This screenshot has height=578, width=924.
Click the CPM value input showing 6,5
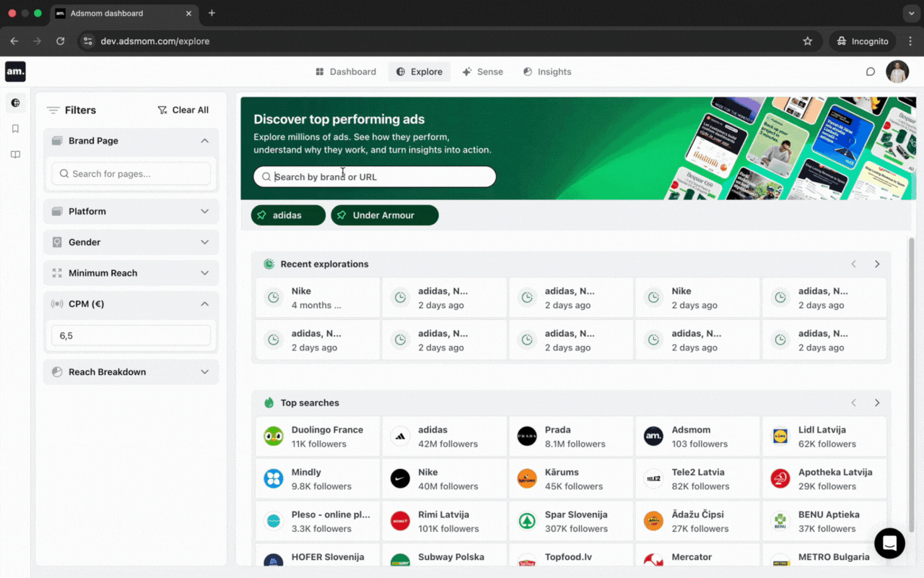(x=131, y=335)
